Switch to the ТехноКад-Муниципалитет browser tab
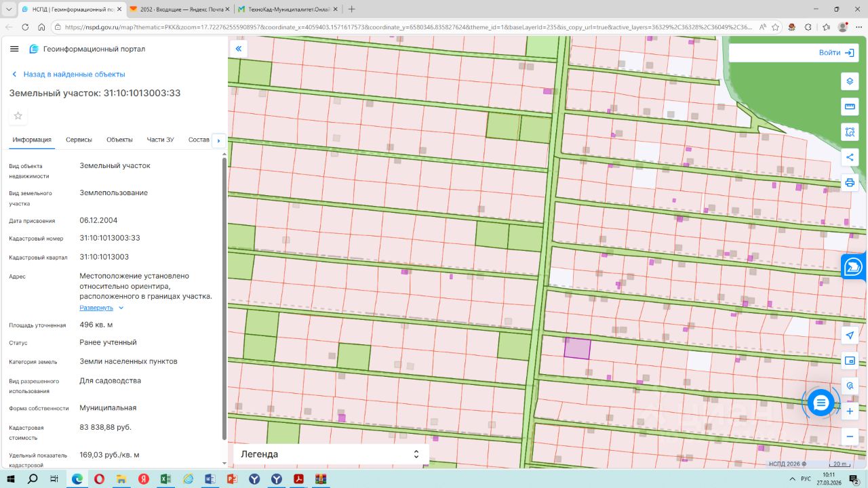Screen dimensions: 868x488 click(288, 9)
